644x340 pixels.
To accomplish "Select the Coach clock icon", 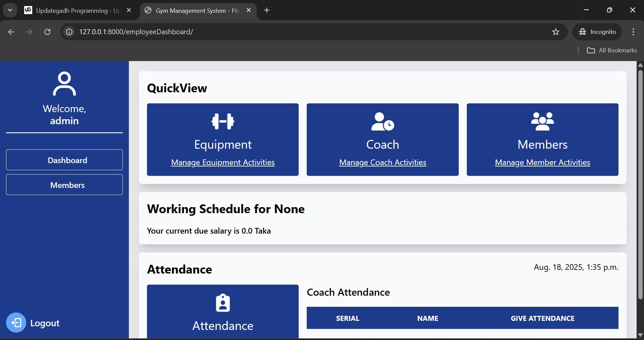I will coord(382,122).
